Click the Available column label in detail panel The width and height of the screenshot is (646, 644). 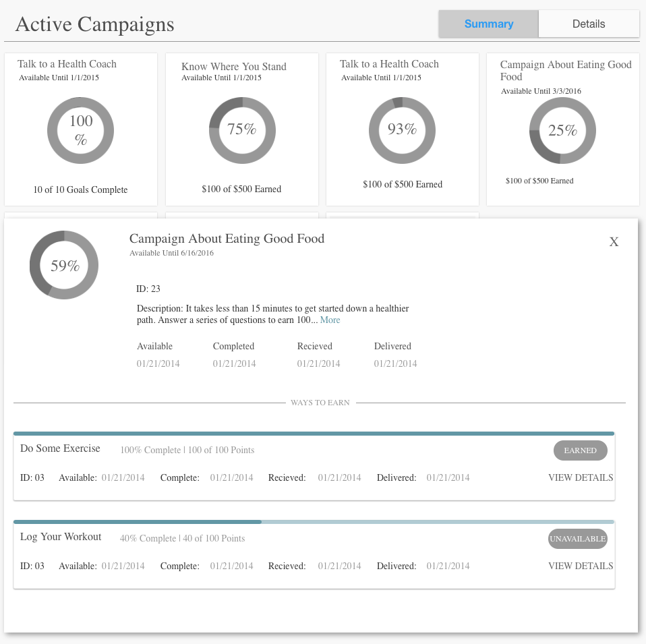pyautogui.click(x=154, y=346)
